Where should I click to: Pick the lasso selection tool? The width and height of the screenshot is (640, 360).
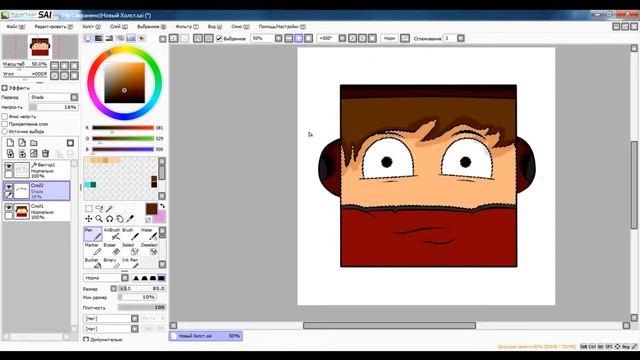99,209
